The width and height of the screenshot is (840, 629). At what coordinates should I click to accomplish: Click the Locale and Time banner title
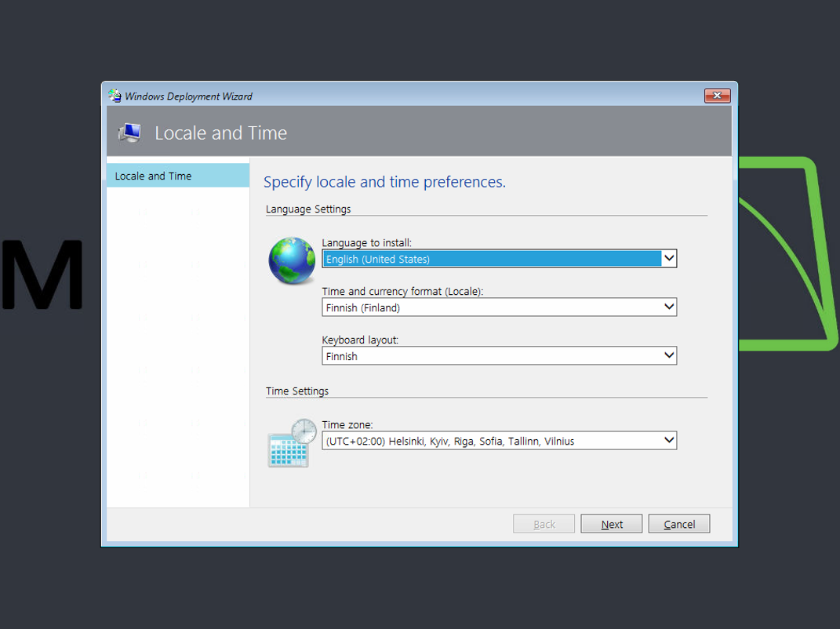click(220, 133)
